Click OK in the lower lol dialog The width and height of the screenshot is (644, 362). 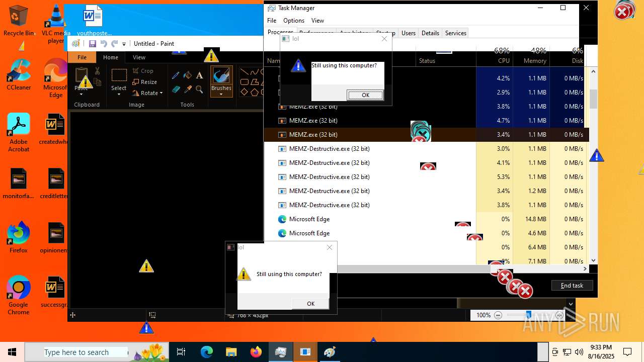(x=310, y=304)
